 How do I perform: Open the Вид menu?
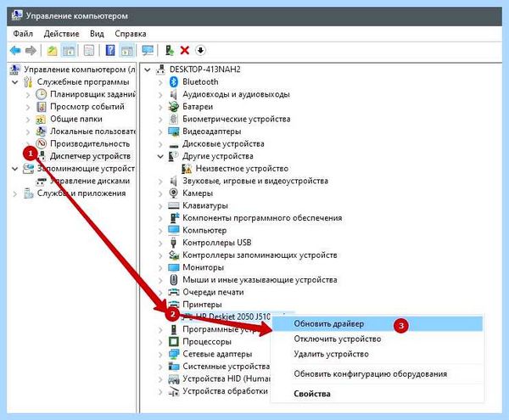point(97,34)
